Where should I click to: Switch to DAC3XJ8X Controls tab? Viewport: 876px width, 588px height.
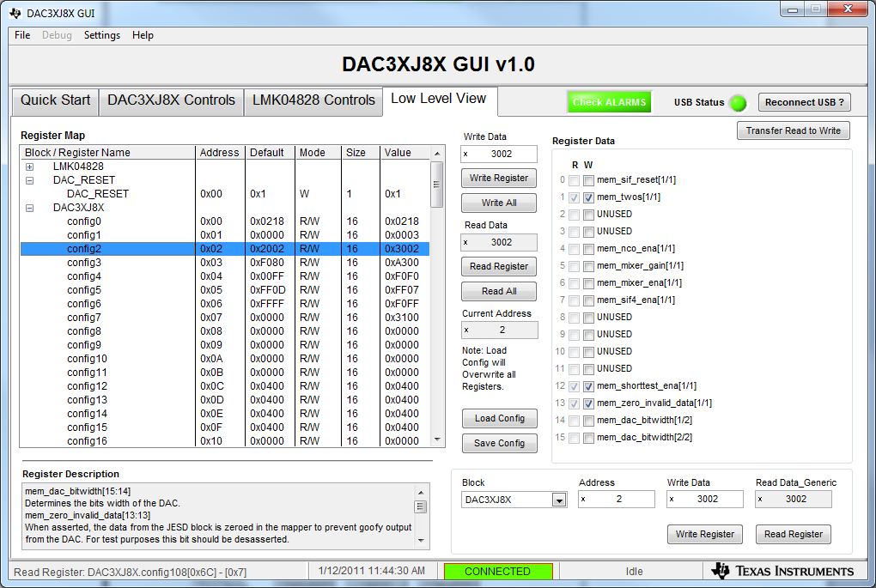(x=171, y=100)
